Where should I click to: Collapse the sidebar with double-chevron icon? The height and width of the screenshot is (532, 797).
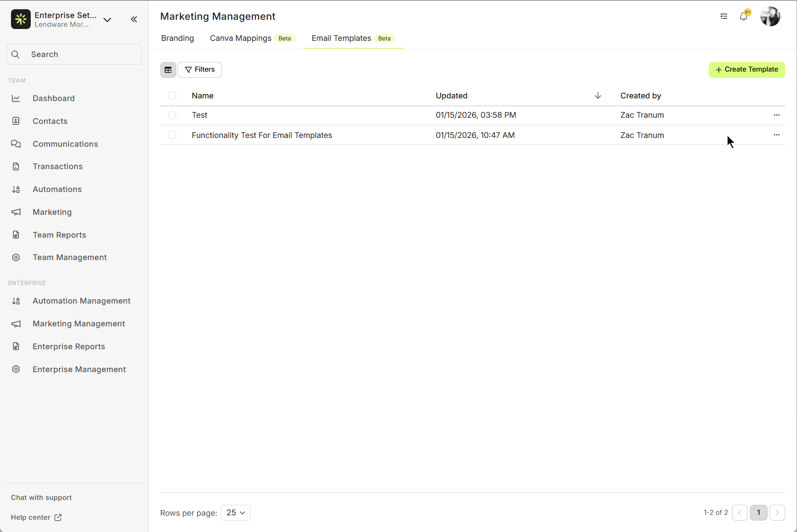[x=134, y=19]
